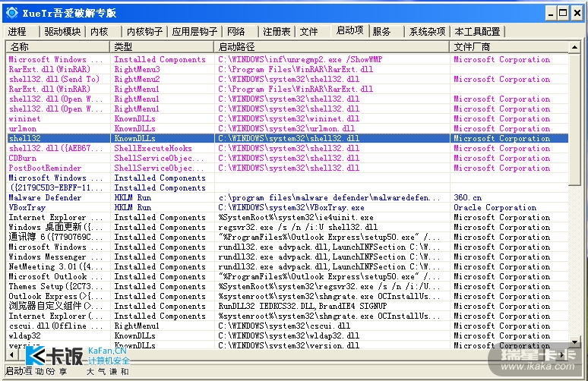
Task: Open the 驱动模块 tab
Action: (x=62, y=31)
